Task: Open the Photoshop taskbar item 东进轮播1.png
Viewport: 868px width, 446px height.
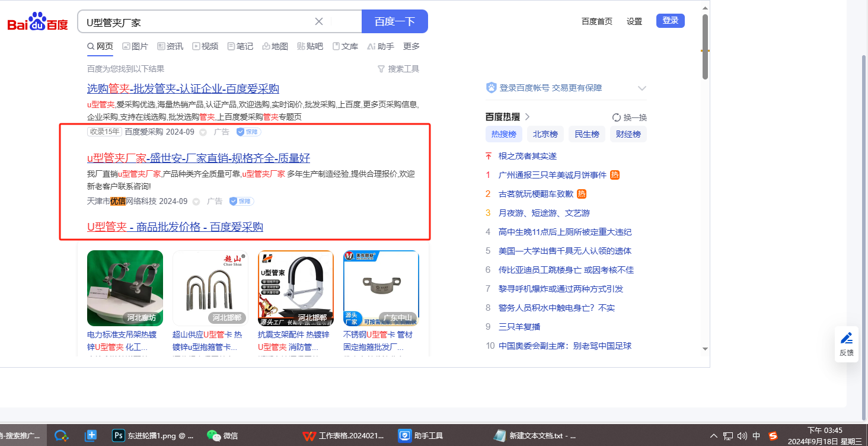Action: click(x=154, y=436)
